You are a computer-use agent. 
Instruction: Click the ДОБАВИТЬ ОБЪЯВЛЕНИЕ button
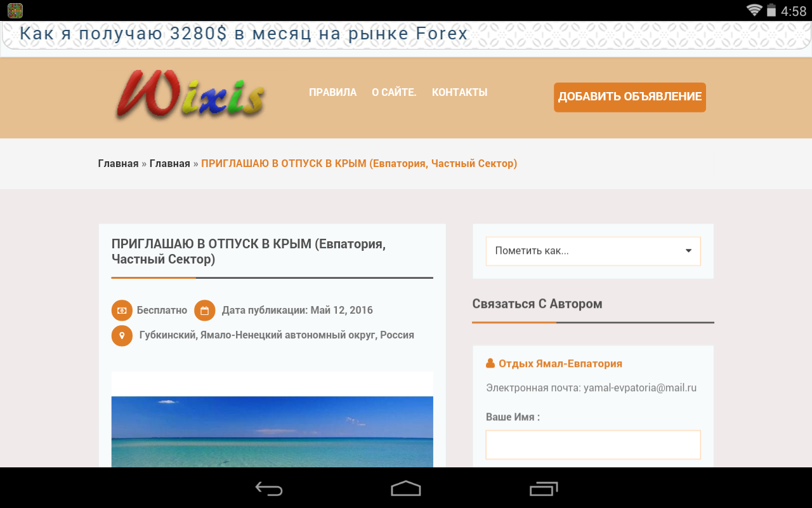click(x=630, y=97)
